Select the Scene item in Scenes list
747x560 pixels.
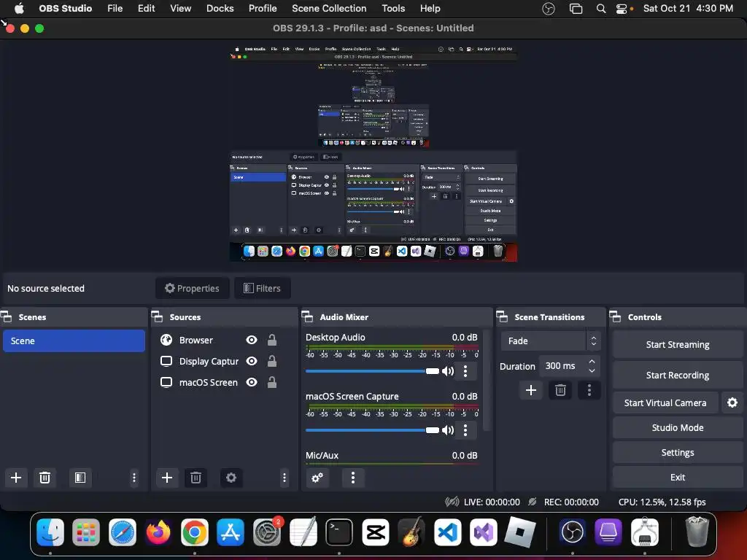pos(74,341)
